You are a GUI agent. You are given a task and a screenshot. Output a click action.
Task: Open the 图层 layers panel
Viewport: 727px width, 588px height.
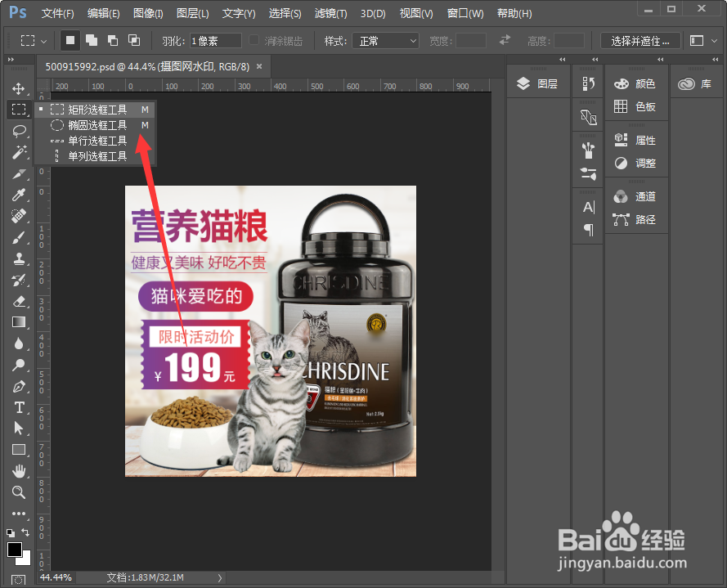click(x=538, y=84)
